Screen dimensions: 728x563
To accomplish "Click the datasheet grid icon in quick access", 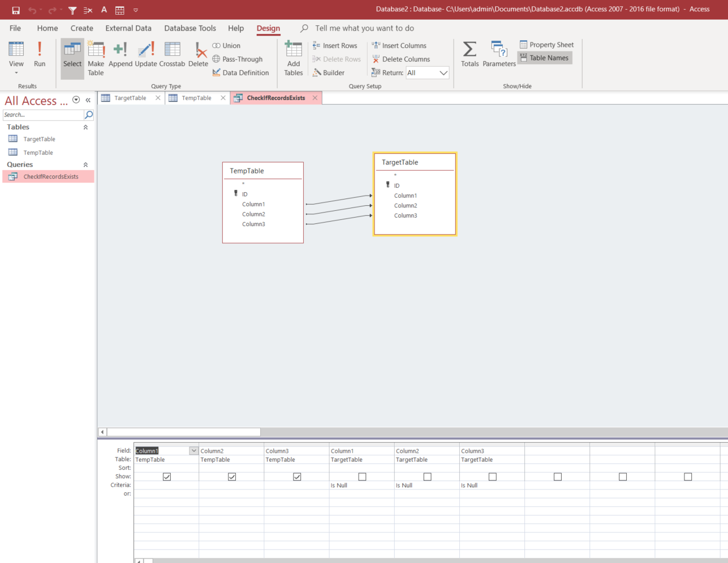I will coord(120,10).
